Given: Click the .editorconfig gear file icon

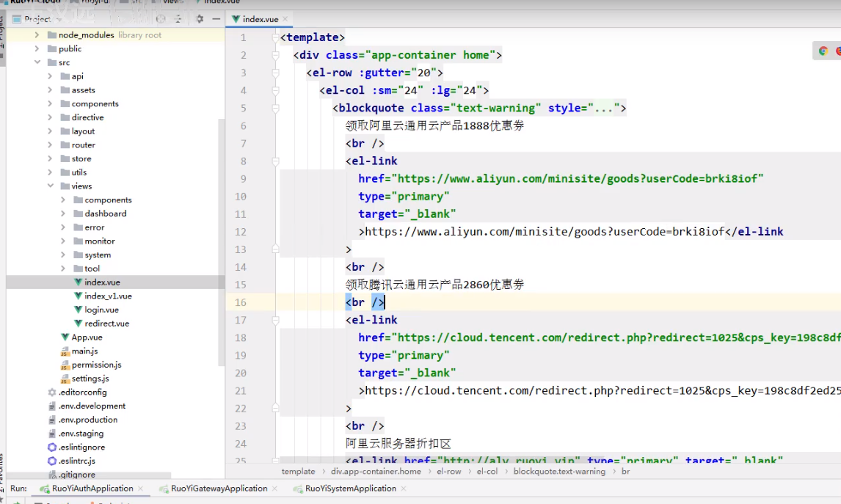Looking at the screenshot, I should point(52,392).
